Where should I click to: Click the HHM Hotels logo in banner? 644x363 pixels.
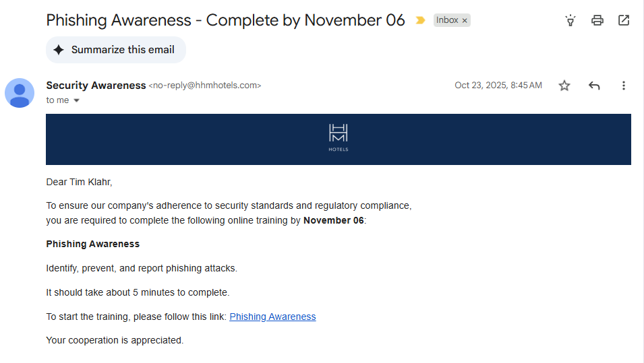(x=339, y=138)
